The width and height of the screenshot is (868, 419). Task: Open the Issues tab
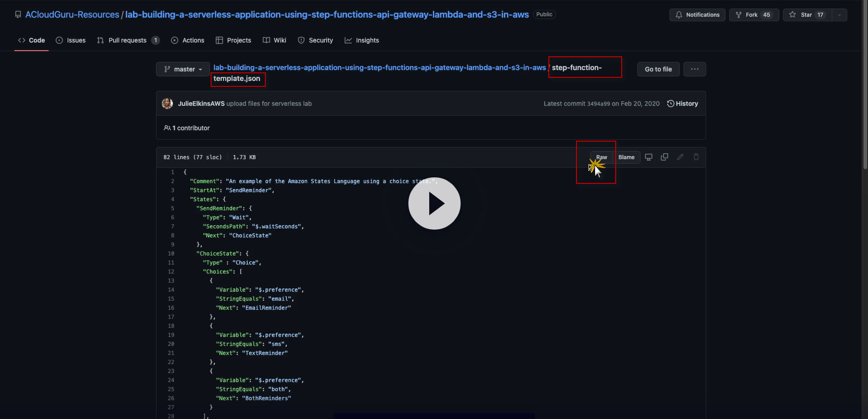[70, 40]
